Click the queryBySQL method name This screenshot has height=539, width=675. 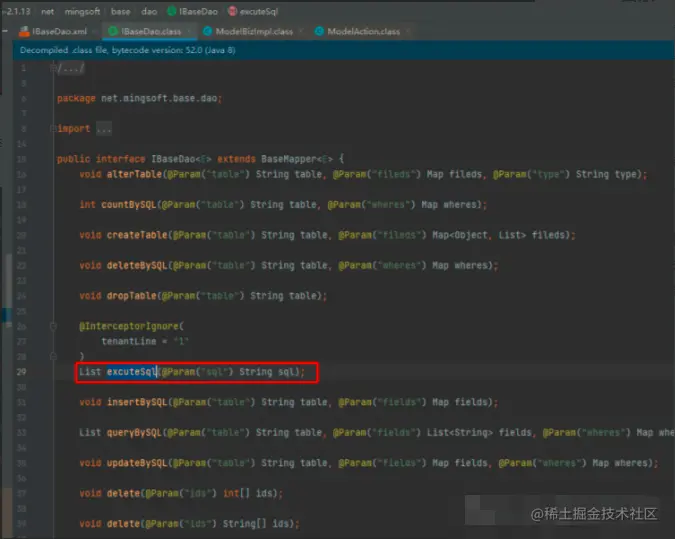(134, 433)
